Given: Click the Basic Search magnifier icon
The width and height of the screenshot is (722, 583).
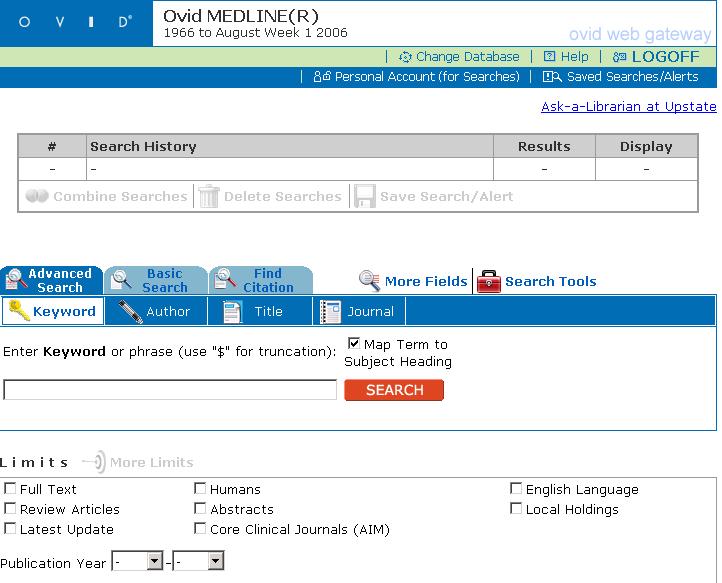Looking at the screenshot, I should coord(121,279).
